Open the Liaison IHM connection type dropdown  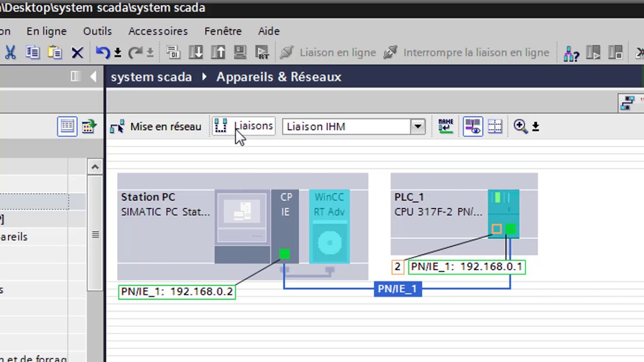[418, 127]
